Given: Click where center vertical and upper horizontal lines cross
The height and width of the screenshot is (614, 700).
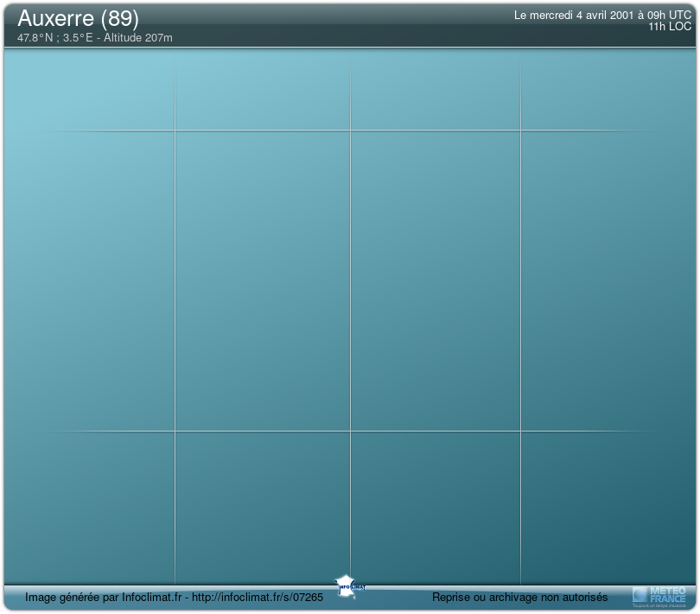Looking at the screenshot, I should click(350, 131).
